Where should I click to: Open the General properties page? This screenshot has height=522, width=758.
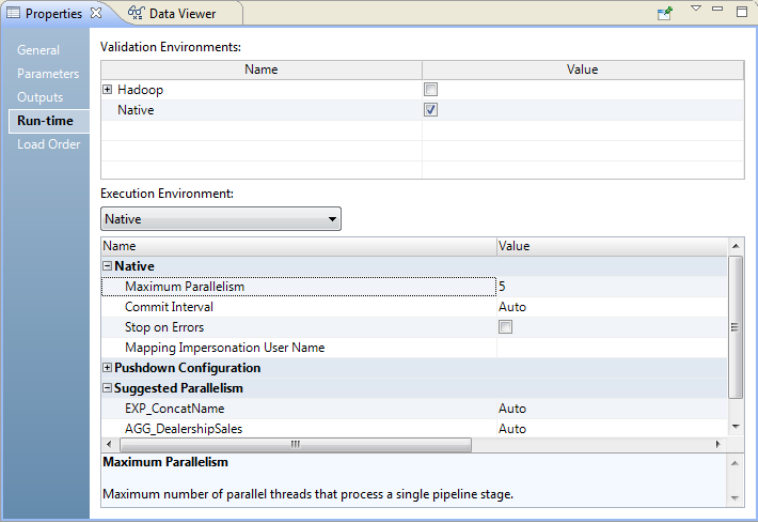tap(38, 50)
